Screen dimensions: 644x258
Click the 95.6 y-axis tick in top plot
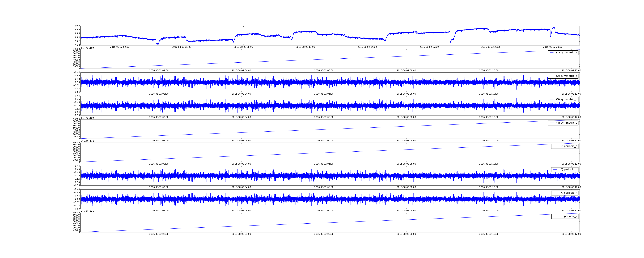pos(77,34)
